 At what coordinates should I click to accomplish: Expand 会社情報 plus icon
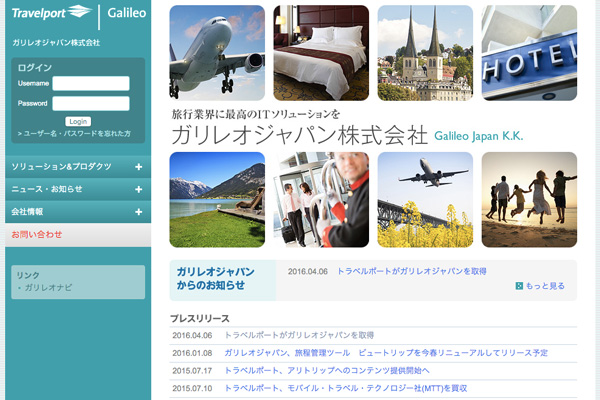[x=139, y=212]
